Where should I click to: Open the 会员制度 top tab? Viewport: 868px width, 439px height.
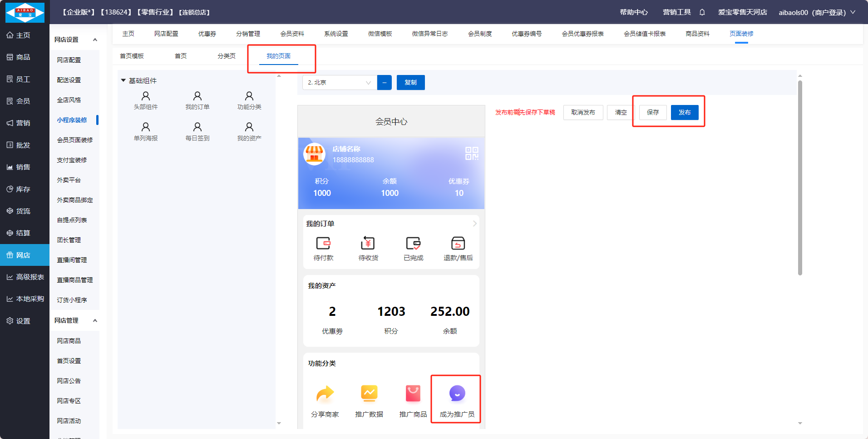click(479, 34)
